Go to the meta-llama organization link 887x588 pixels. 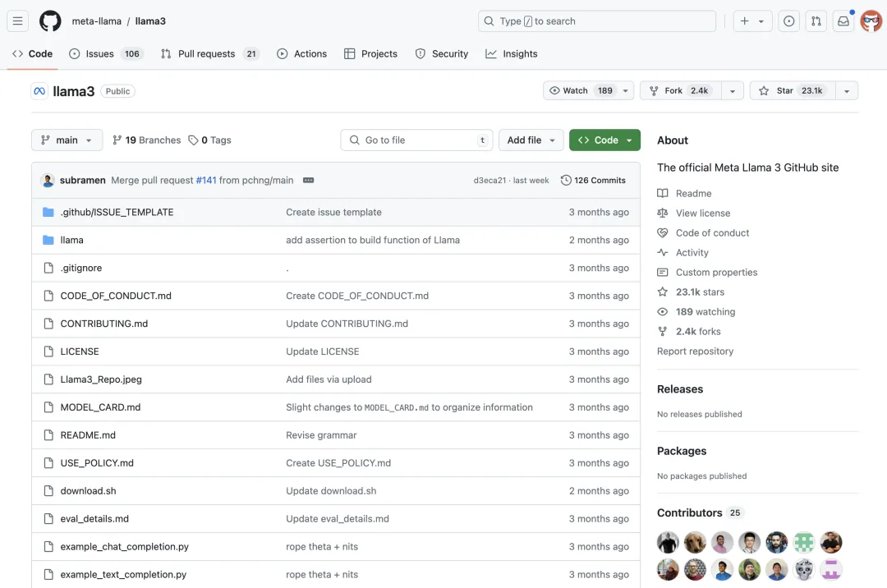pos(97,21)
